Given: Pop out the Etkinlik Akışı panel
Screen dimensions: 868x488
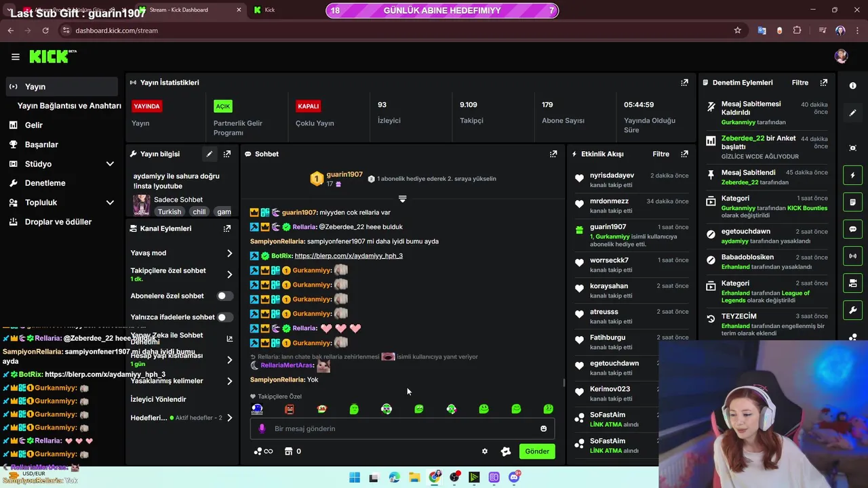Looking at the screenshot, I should pos(684,154).
